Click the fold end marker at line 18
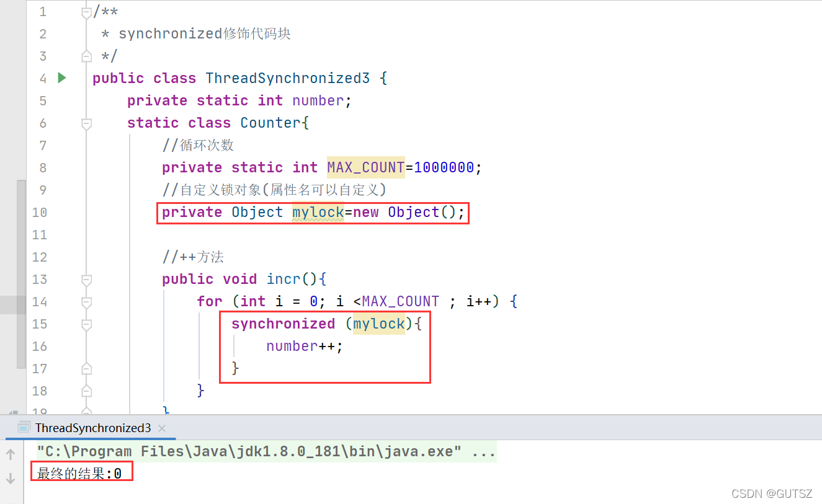 click(x=87, y=391)
